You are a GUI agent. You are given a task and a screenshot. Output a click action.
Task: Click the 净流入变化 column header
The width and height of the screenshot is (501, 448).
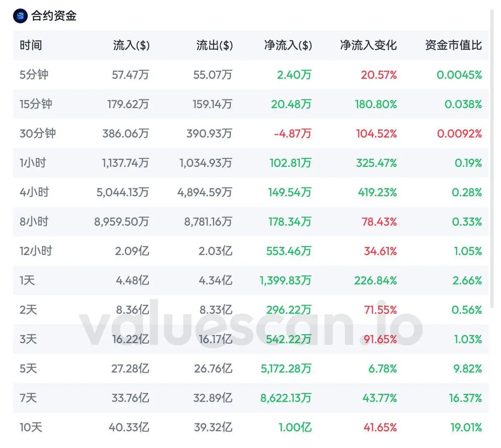click(x=368, y=45)
